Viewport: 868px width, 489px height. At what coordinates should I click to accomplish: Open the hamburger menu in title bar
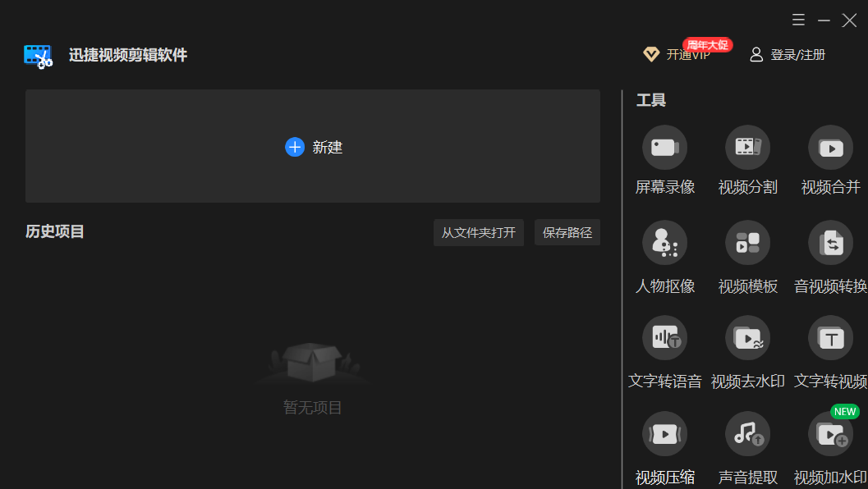pyautogui.click(x=798, y=20)
